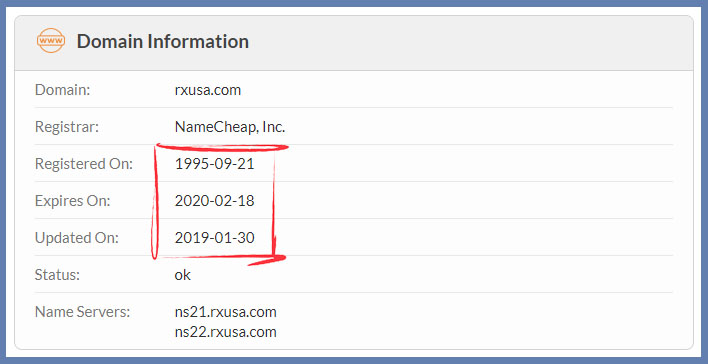Image resolution: width=708 pixels, height=364 pixels.
Task: Select the rxusa.com domain value
Action: [208, 90]
